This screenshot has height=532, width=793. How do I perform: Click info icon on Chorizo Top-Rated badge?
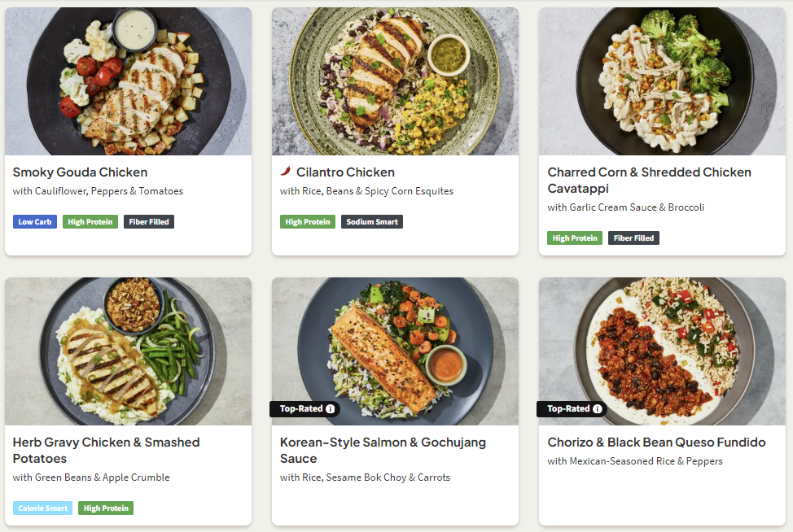pos(597,409)
